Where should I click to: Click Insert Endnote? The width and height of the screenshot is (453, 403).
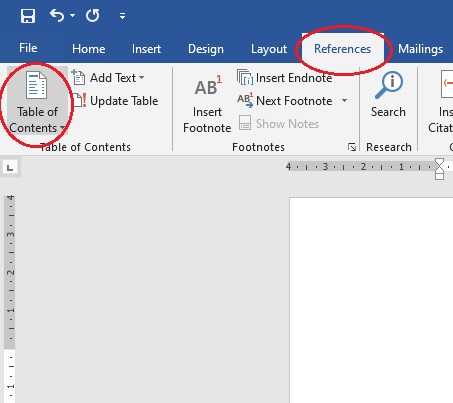pyautogui.click(x=284, y=78)
